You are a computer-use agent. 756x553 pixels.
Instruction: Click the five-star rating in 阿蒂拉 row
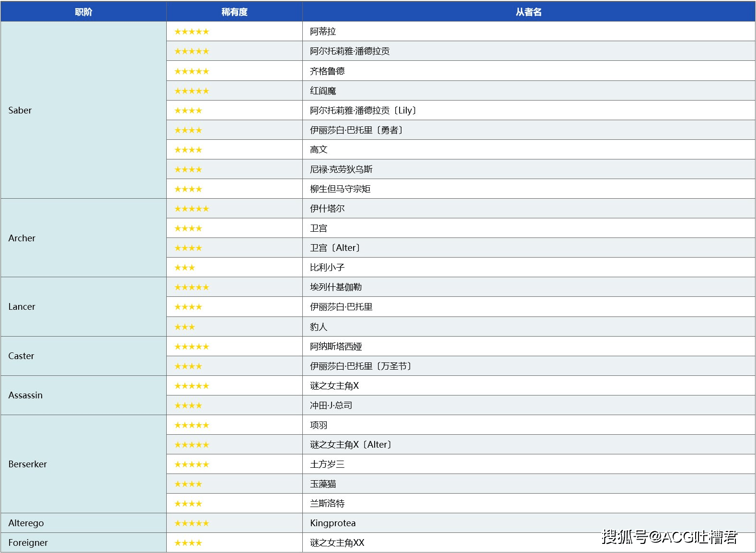[x=192, y=32]
